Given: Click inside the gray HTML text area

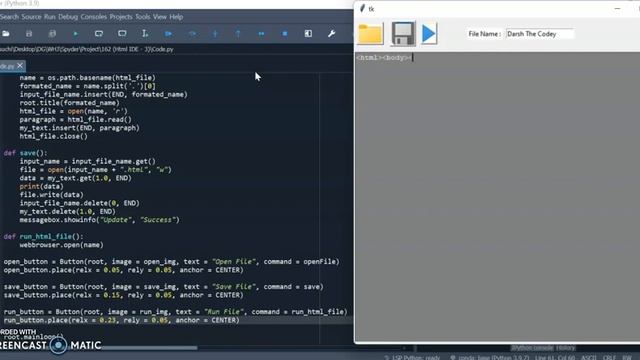Looking at the screenshot, I should click(x=497, y=196).
